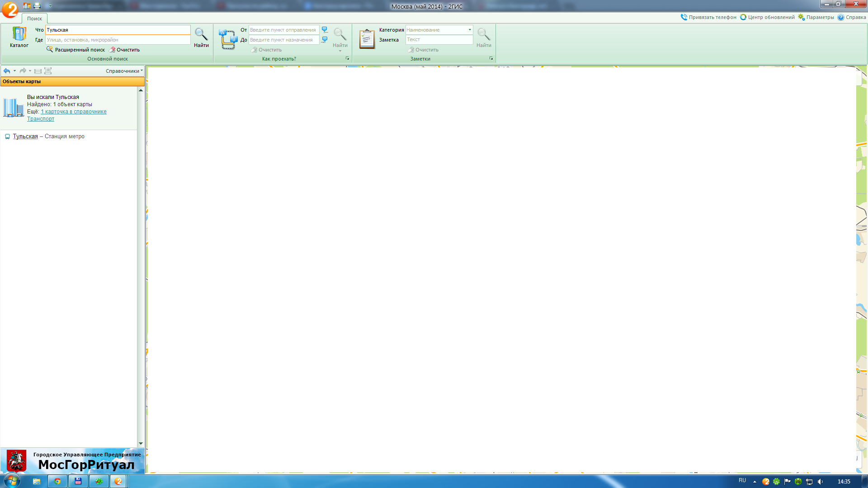
Task: Click the Что search field containing Тульская
Action: [118, 30]
